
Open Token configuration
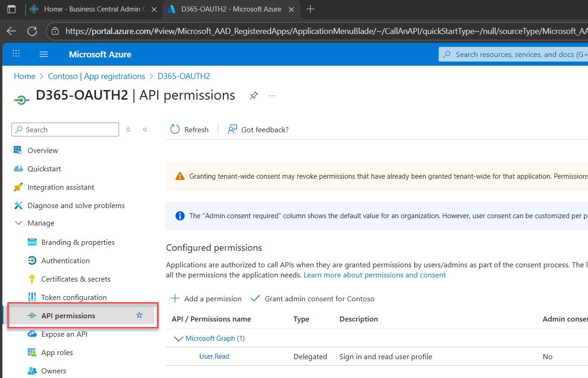(74, 297)
